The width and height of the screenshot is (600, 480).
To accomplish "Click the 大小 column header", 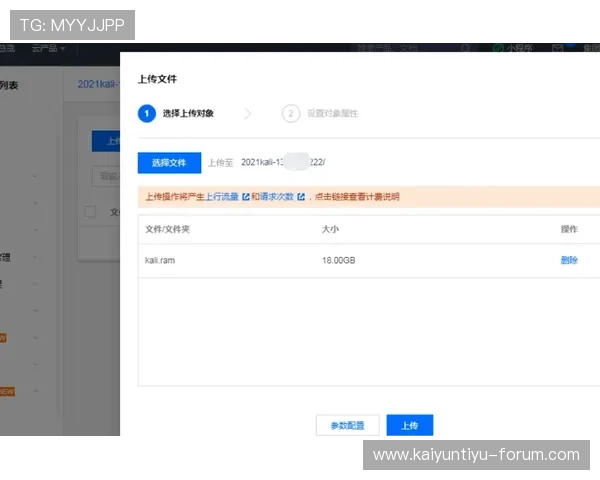I will pos(330,229).
